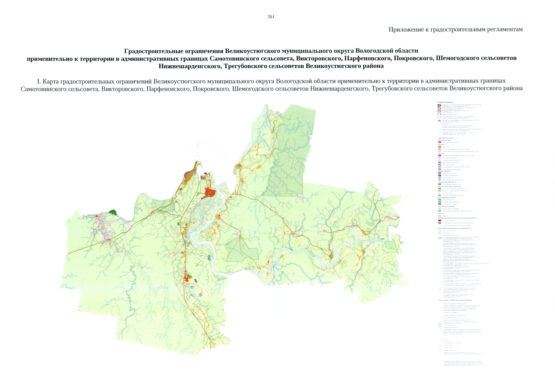Click the dark red 'Автомобильные дороги' legend swatch
555x392 pixels.
click(x=440, y=221)
